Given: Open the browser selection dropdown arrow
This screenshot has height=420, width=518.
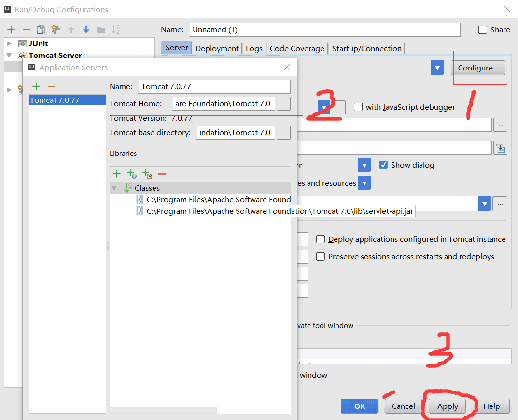Looking at the screenshot, I should 324,107.
